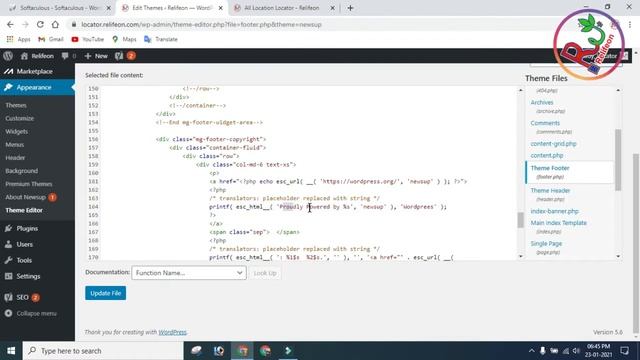Open the comments bubble in admin bar
This screenshot has height=360, width=640.
[68, 56]
